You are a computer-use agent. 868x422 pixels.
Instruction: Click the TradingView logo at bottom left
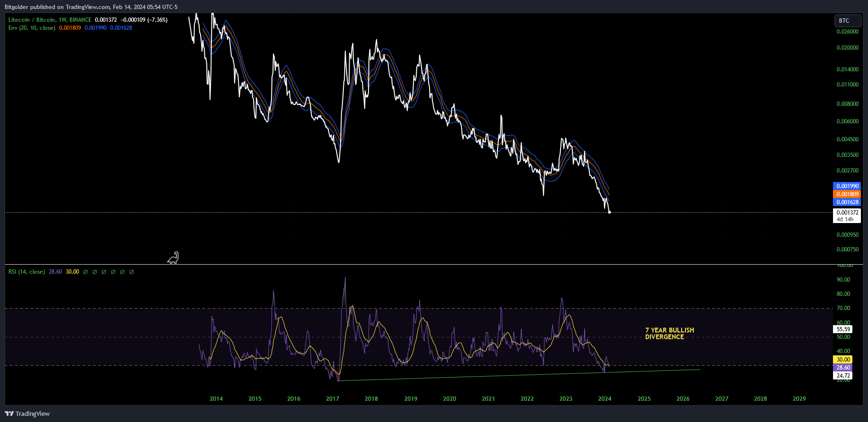coord(27,413)
